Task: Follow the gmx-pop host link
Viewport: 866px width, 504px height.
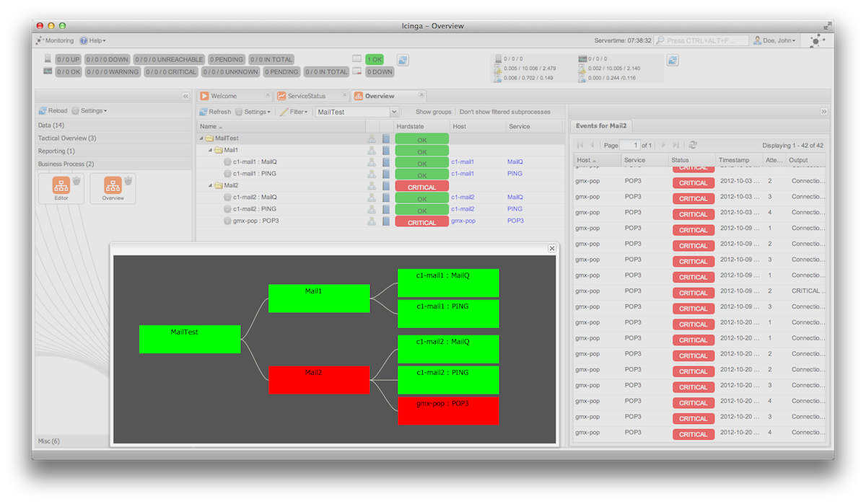Action: 463,221
